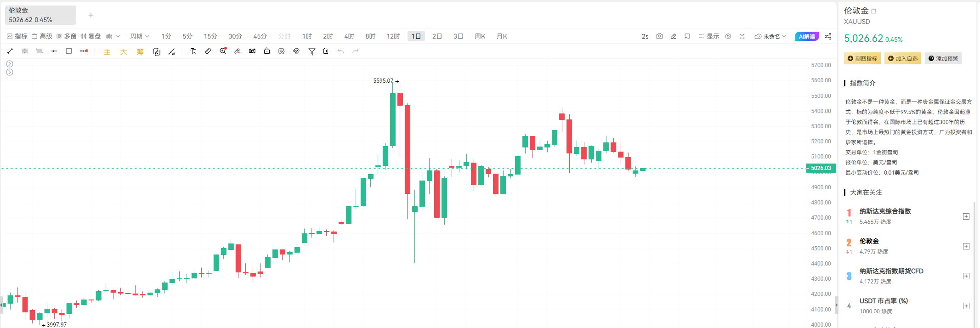Click the AI解读 button
This screenshot has width=980, height=328.
pos(807,36)
